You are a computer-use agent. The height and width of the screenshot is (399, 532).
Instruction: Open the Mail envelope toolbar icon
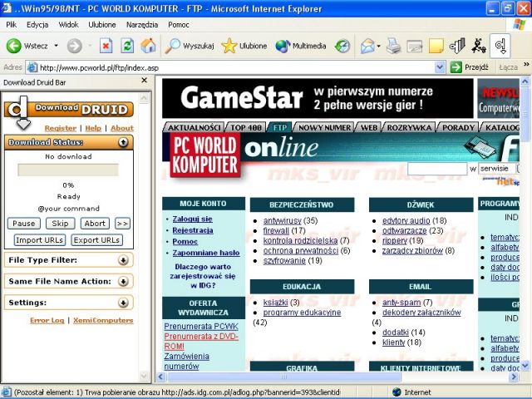click(x=367, y=46)
